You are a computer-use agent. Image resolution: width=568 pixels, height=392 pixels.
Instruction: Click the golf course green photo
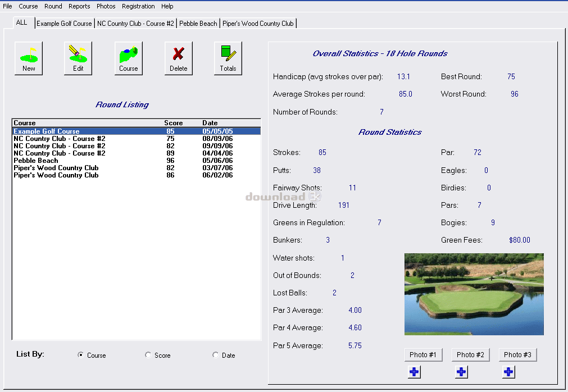(474, 294)
